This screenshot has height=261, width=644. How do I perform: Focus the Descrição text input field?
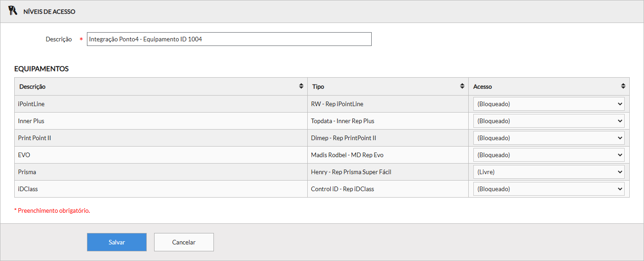click(229, 39)
